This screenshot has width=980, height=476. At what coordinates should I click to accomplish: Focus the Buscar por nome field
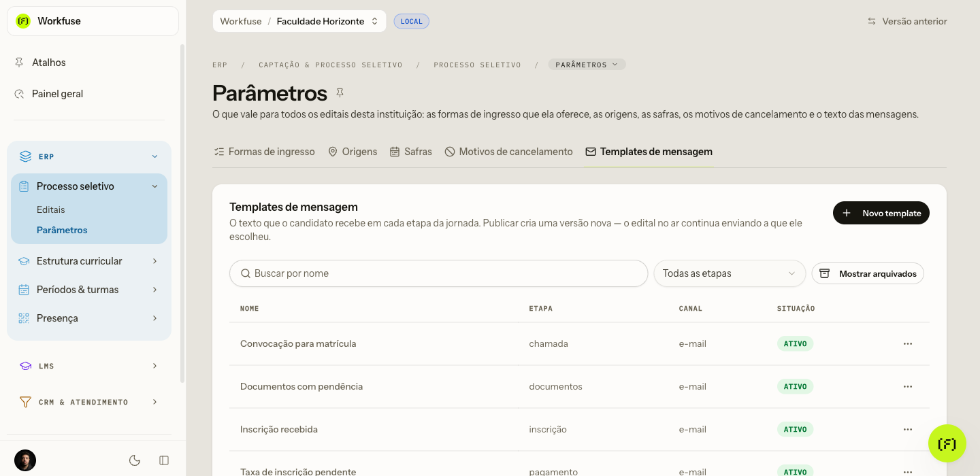pyautogui.click(x=439, y=273)
